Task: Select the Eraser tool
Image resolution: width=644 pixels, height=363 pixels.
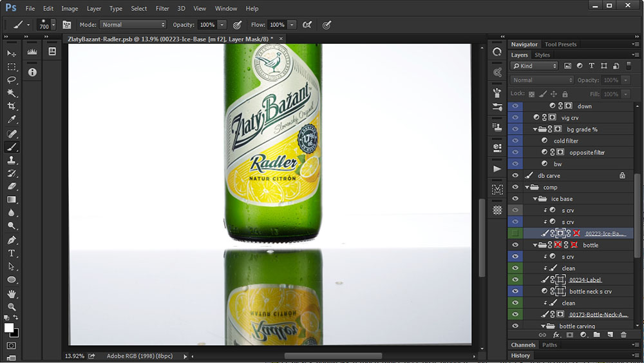Action: pos(12,186)
